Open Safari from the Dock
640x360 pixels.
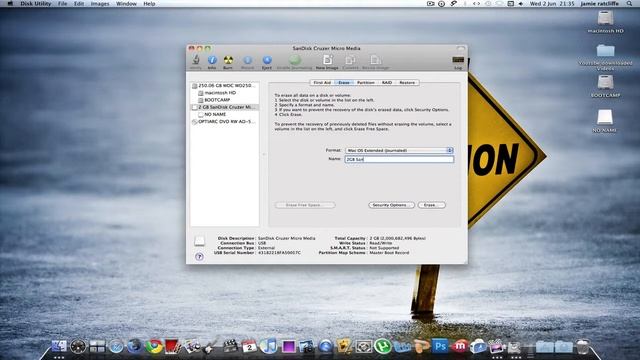(116, 347)
